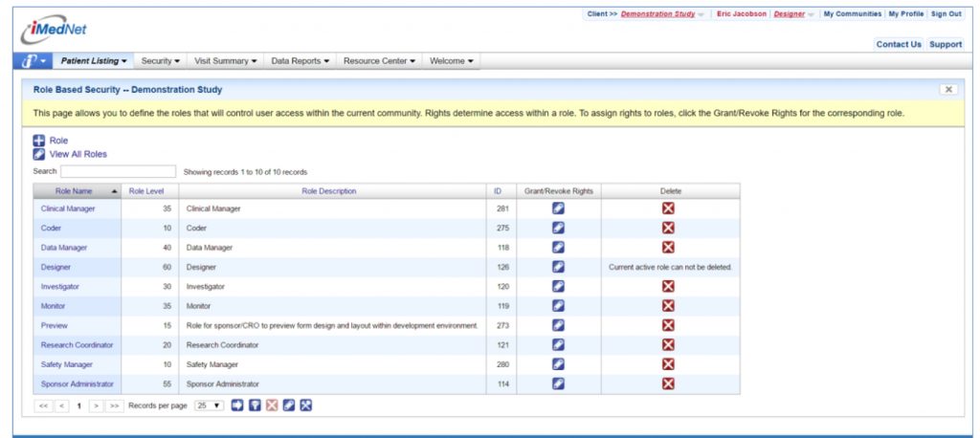
Task: Click the plus icon to add Role
Action: point(39,140)
